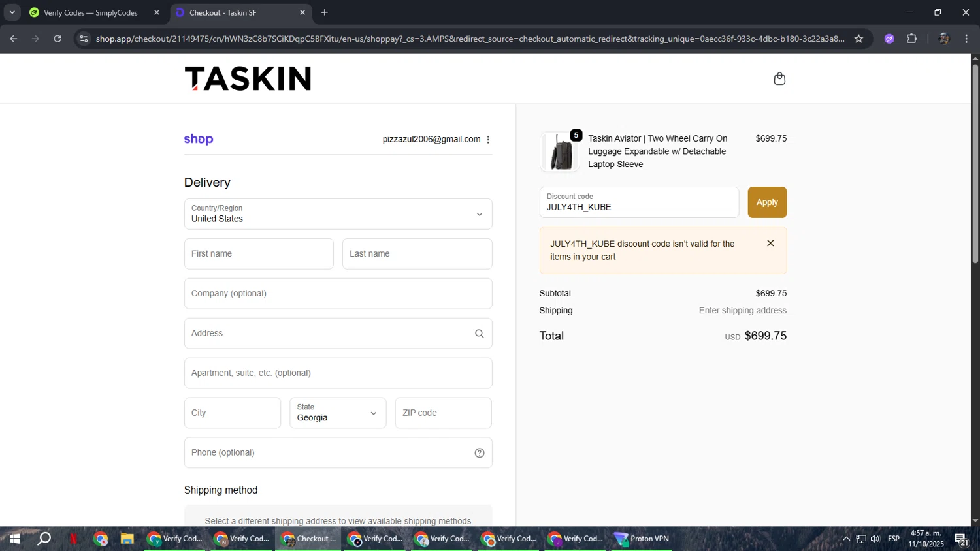Show the phone number help tooltip
Screen dimensions: 980x551
(479, 453)
